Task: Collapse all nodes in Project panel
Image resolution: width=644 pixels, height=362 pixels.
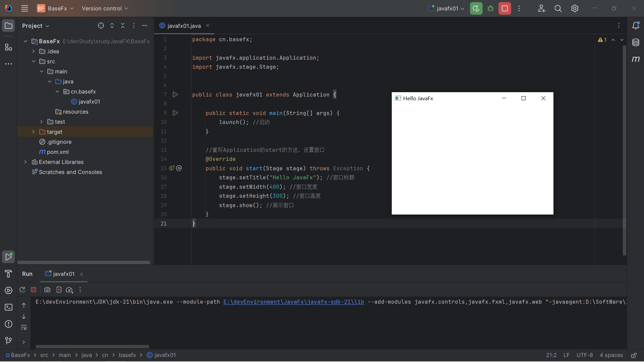Action: point(123,25)
